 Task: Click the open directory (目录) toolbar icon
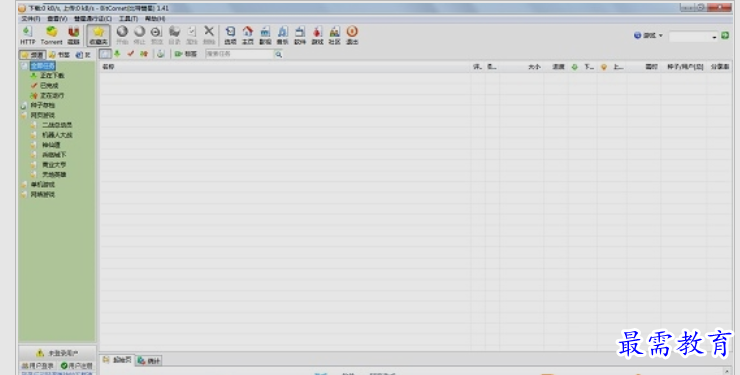click(174, 35)
